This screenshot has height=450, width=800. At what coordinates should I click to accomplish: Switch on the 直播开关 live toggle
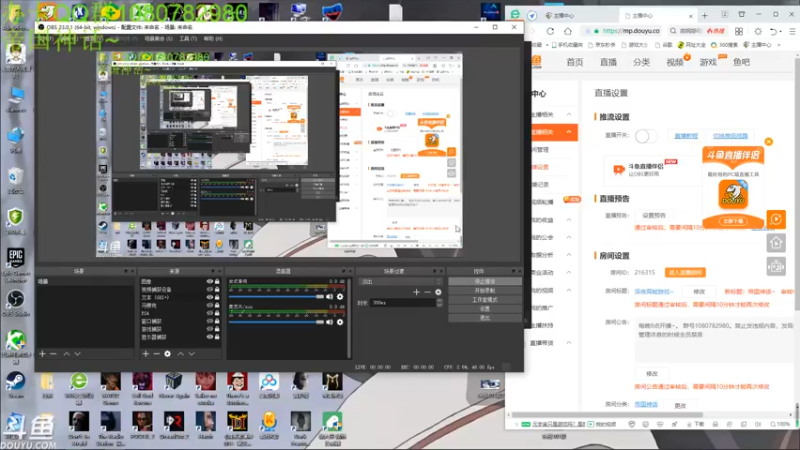(646, 136)
